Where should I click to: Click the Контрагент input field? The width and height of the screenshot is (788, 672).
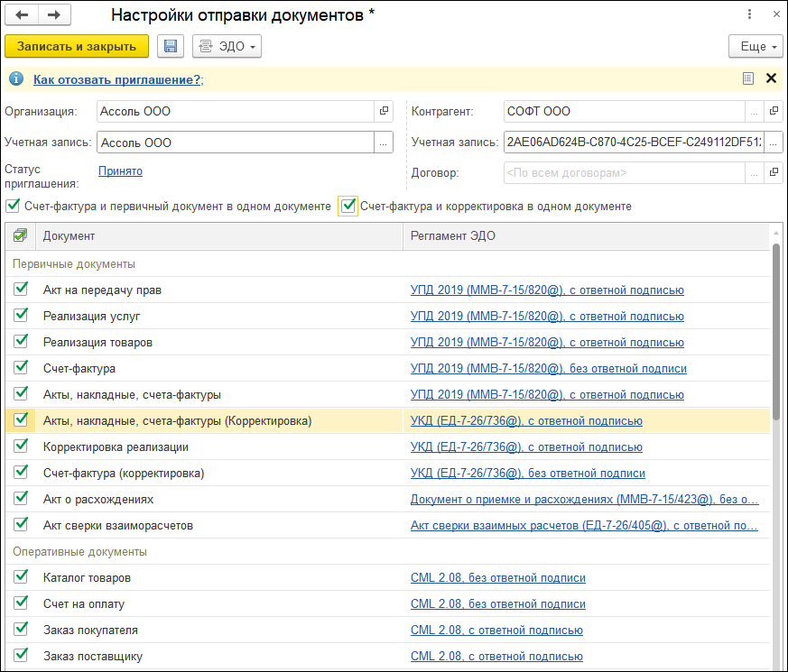pyautogui.click(x=623, y=112)
